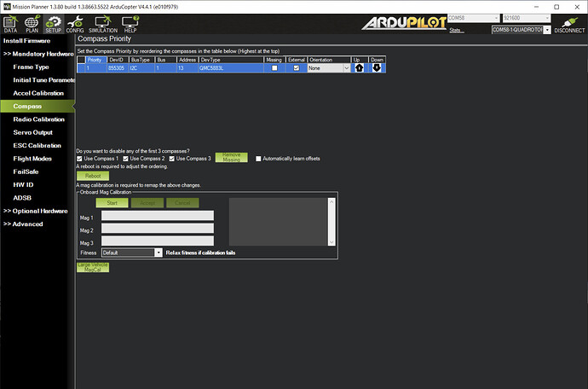Screen dimensions: 588x389
Task: Select the DevID cell 855305
Action: point(118,68)
